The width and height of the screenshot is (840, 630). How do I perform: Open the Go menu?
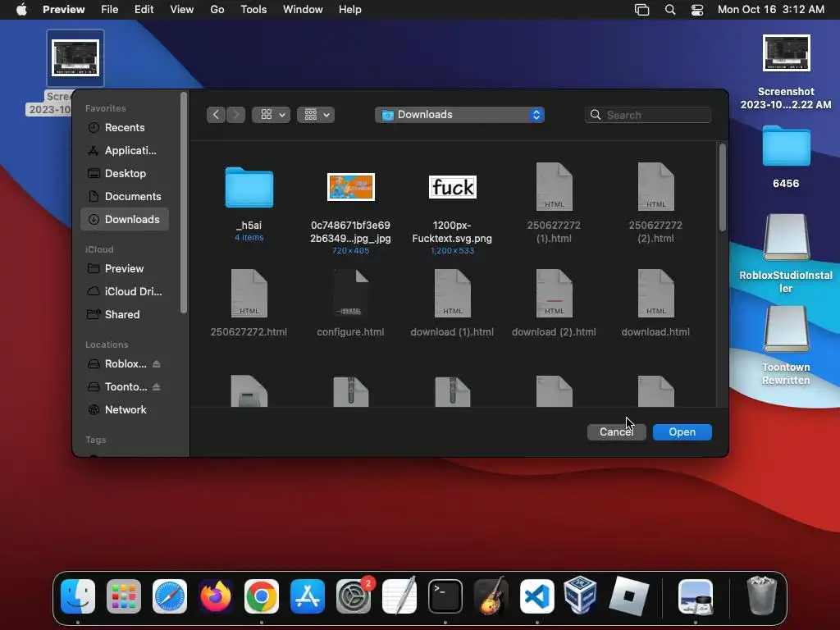click(217, 10)
